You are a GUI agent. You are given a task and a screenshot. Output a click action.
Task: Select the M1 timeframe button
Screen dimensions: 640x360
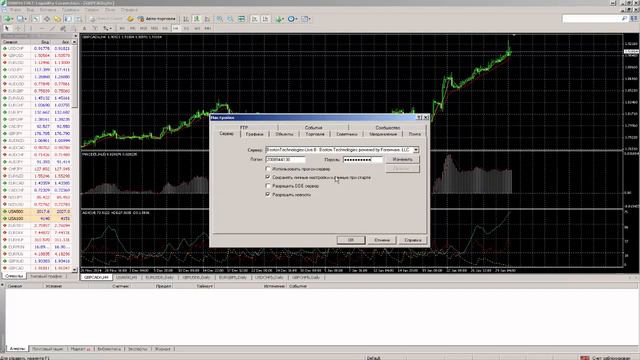point(122,28)
